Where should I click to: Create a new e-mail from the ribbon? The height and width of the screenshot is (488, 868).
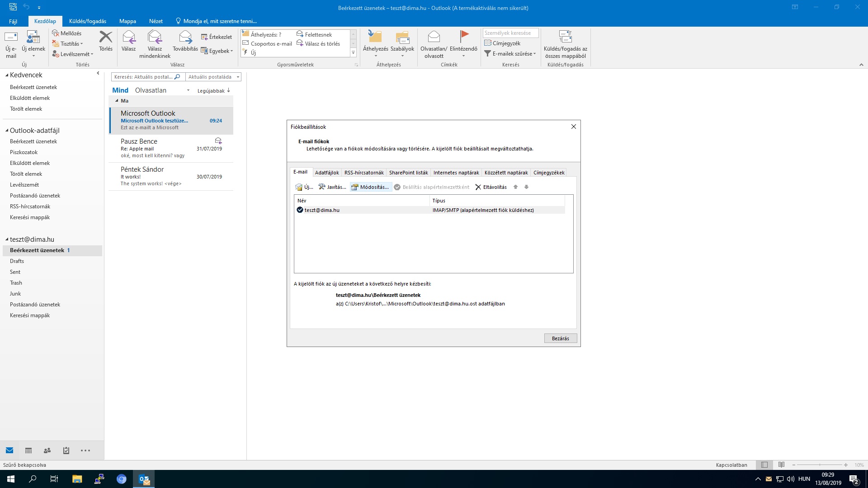coord(11,44)
